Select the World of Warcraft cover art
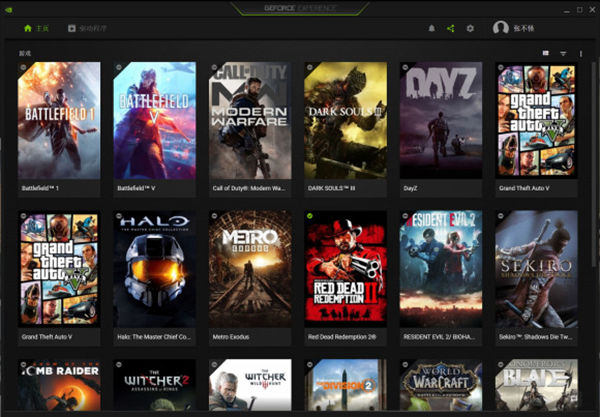This screenshot has height=417, width=600. (x=441, y=385)
